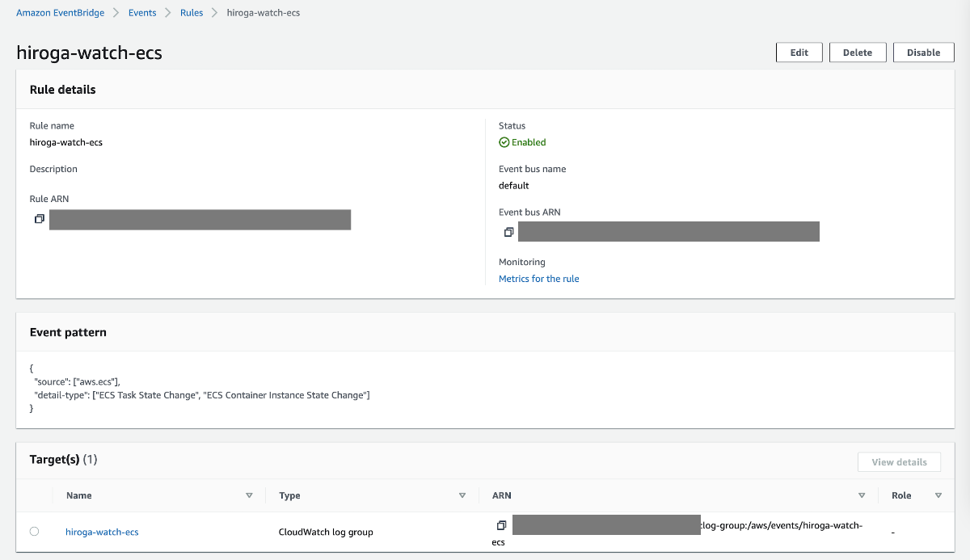Click the detail-type event pattern line
The height and width of the screenshot is (560, 970).
click(x=202, y=394)
